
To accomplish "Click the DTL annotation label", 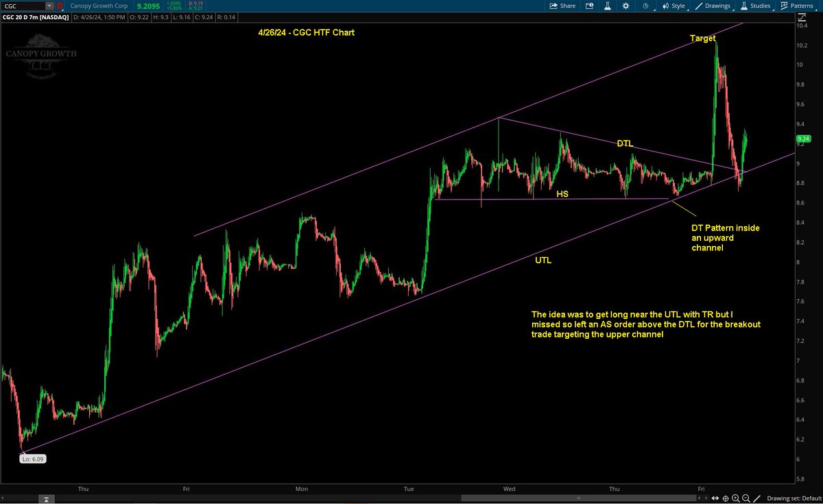I will (625, 144).
